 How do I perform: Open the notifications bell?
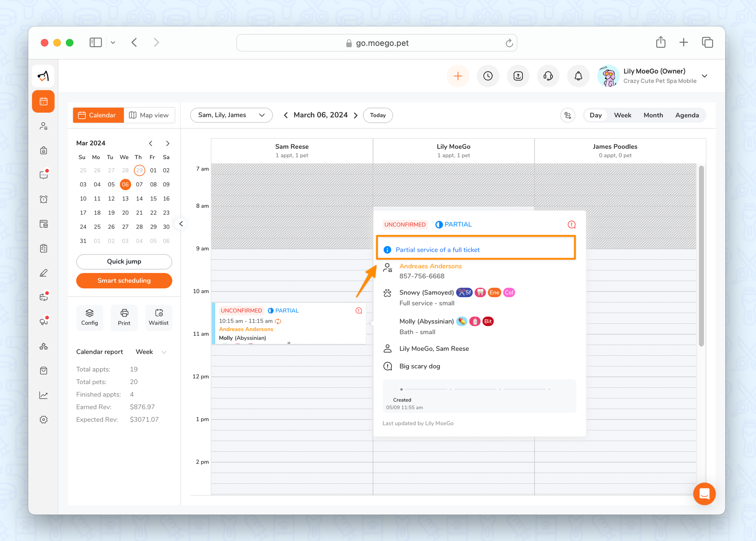pyautogui.click(x=578, y=76)
